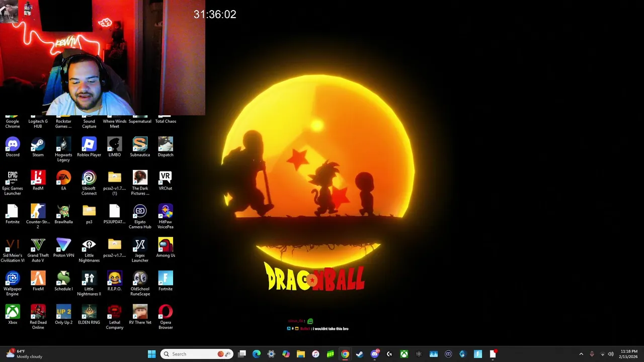Select the Among Us desktop icon
This screenshot has height=362, width=644.
pos(166,248)
